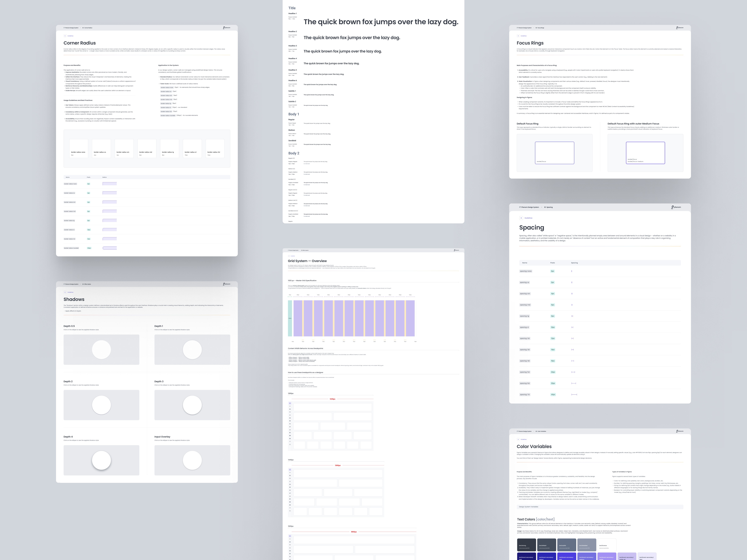Select the border-radius-sm preview card

click(124, 149)
